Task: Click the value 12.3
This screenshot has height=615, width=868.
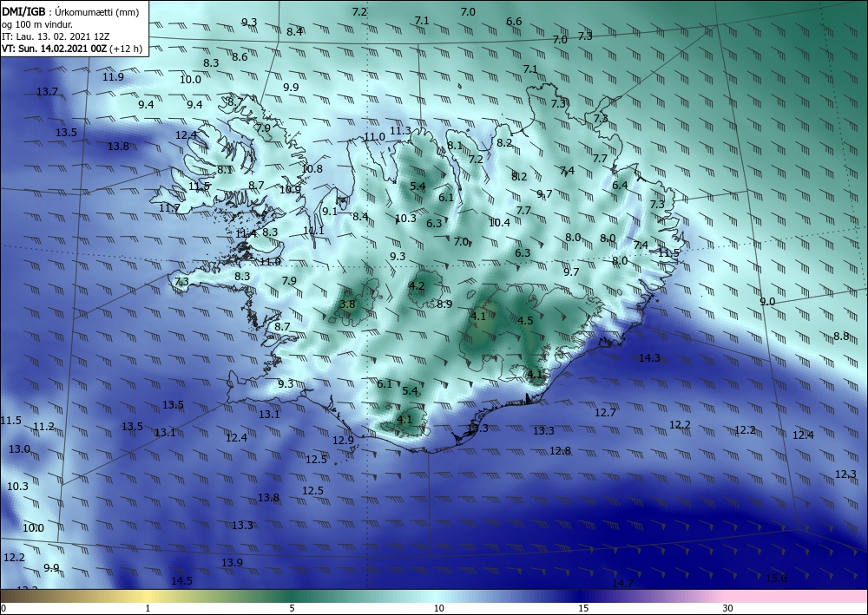Action: 845,474
